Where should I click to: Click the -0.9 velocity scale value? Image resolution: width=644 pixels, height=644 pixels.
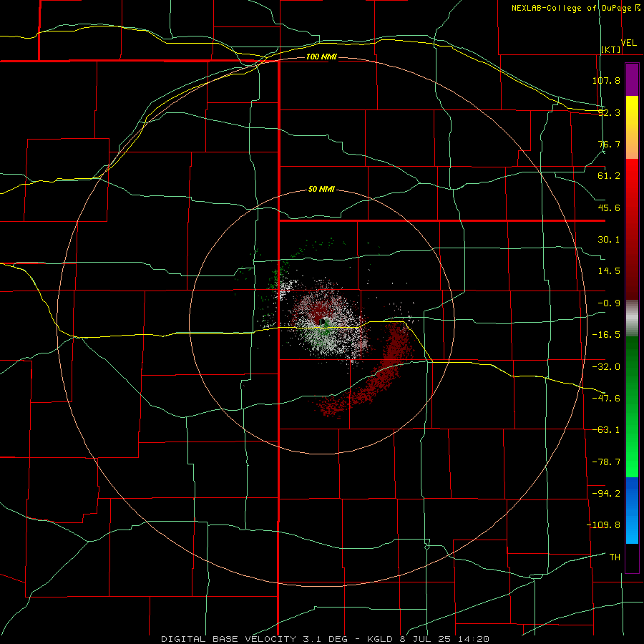(x=609, y=303)
